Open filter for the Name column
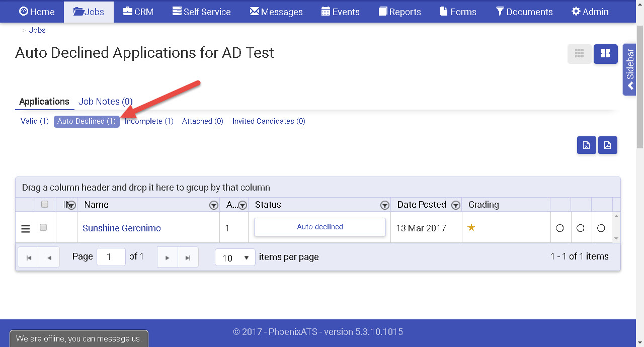The image size is (644, 347). [214, 205]
